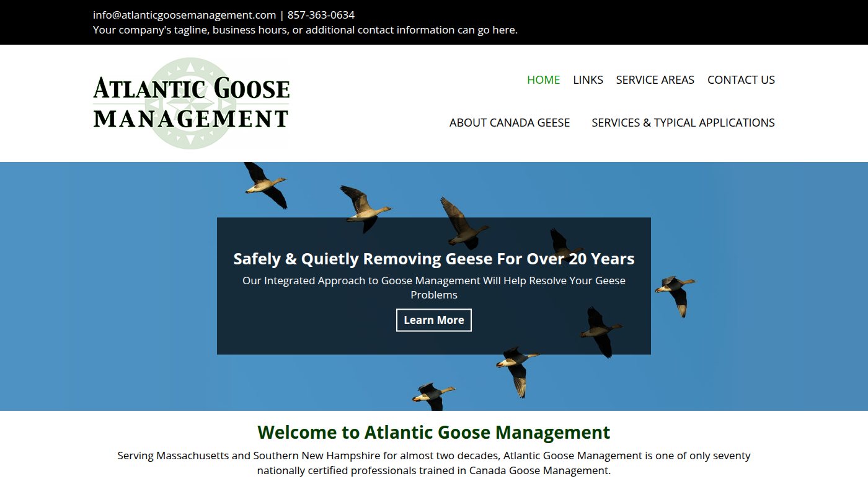868x489 pixels.
Task: Click the 'Welcome to Atlantic Goose Management' heading
Action: point(434,432)
